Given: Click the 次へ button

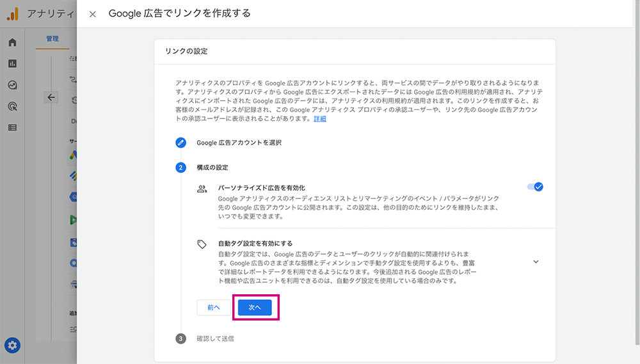Looking at the screenshot, I should tap(255, 307).
